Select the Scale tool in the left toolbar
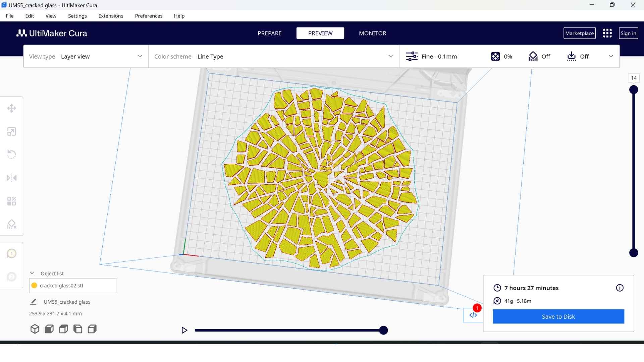The height and width of the screenshot is (362, 644). coord(11,131)
